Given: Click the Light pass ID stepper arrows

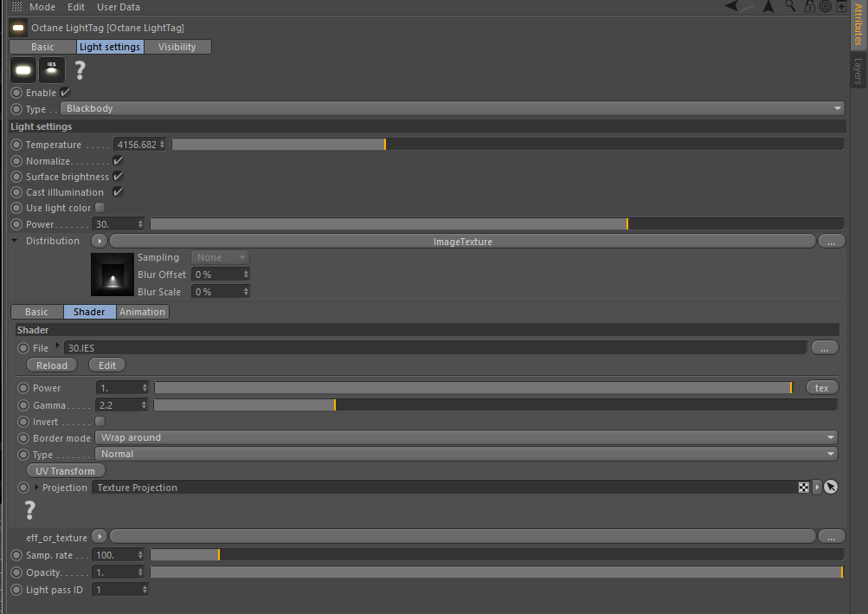Looking at the screenshot, I should 145,590.
